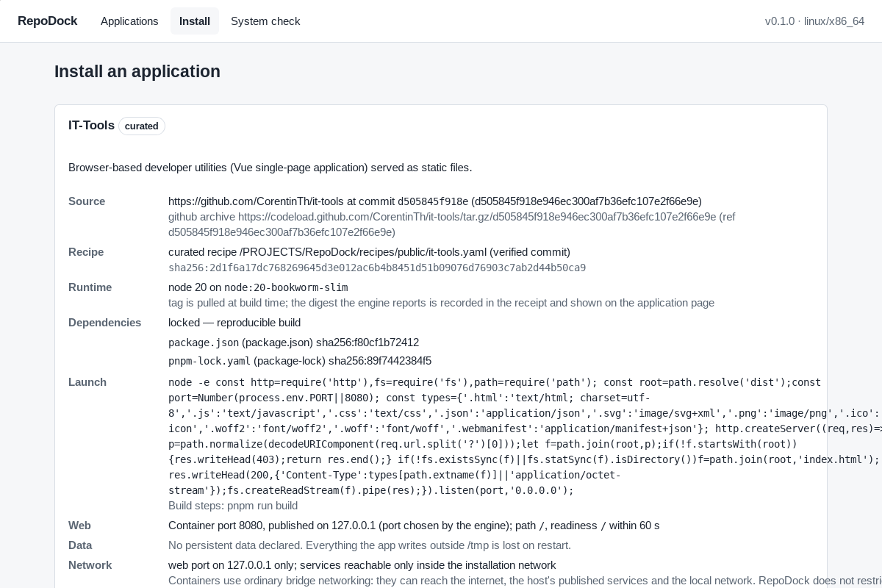The width and height of the screenshot is (882, 588).
Task: Select the Install tab
Action: point(195,21)
